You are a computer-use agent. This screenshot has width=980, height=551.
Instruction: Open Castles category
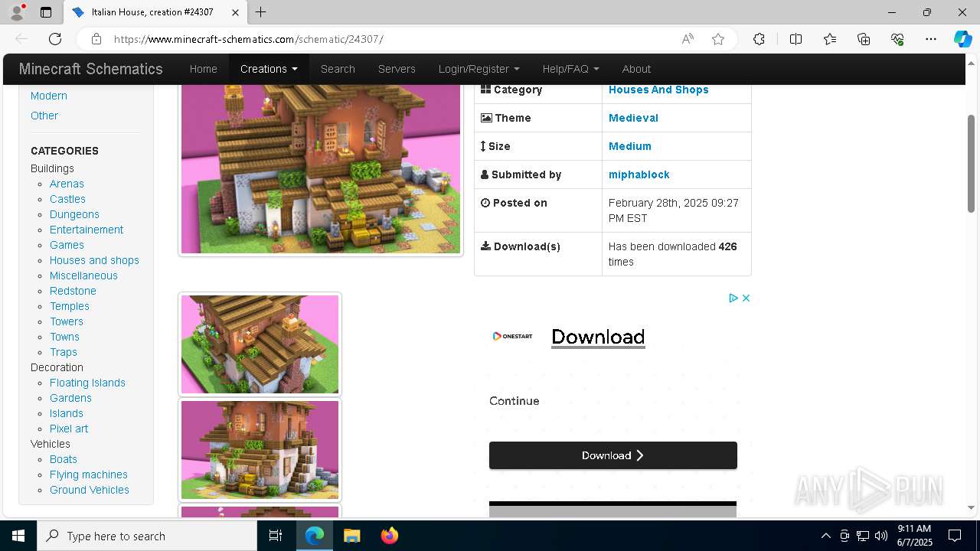point(67,199)
